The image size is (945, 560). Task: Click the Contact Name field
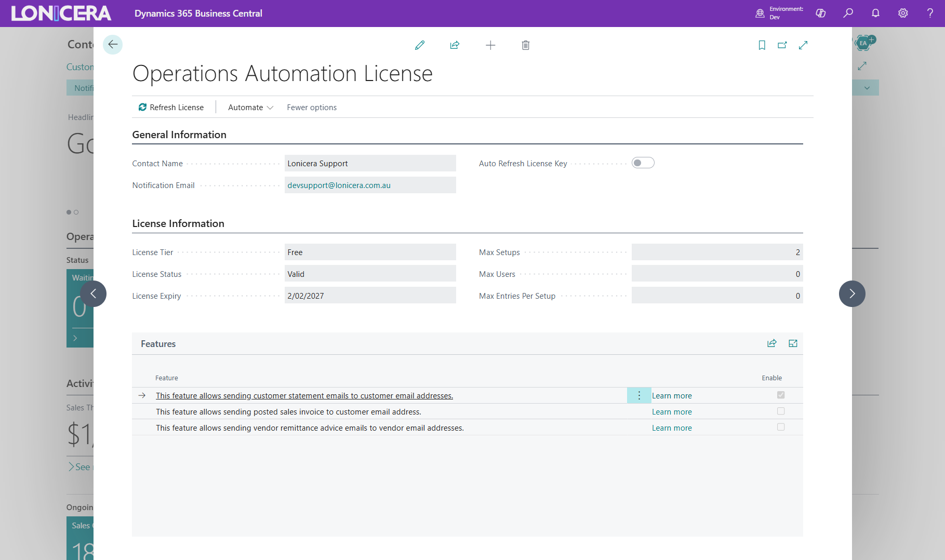(x=370, y=163)
